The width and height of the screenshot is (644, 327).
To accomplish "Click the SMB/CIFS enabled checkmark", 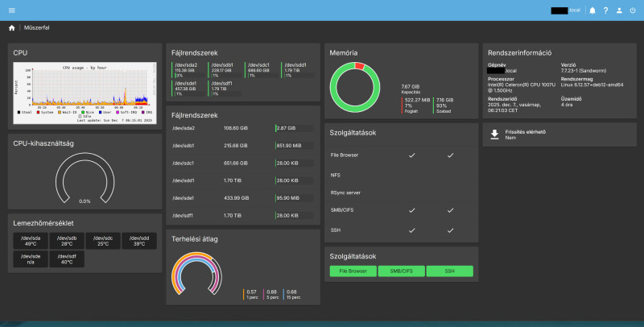I will (x=411, y=210).
